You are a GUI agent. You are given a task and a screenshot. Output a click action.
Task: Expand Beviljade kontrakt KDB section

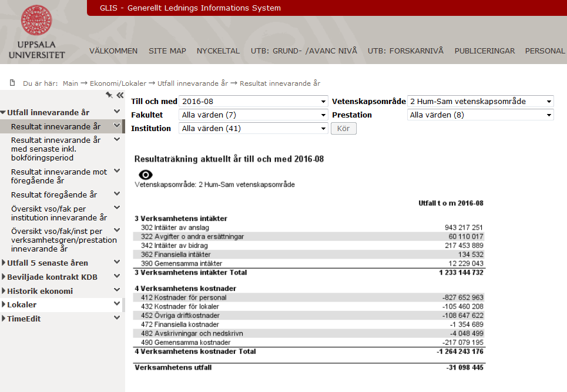(4, 277)
